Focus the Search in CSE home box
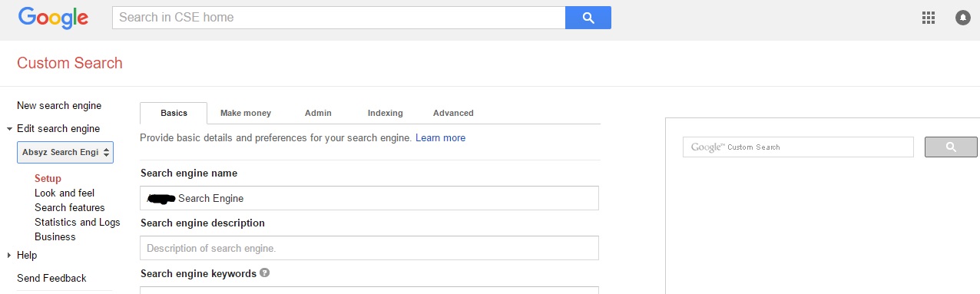Viewport: 980px width, 294px height. coord(339,18)
